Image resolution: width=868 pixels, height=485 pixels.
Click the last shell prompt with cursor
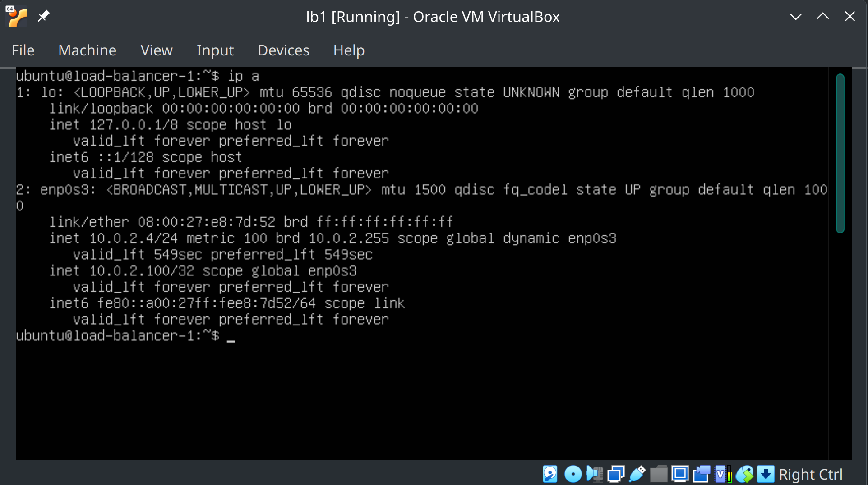coord(125,336)
